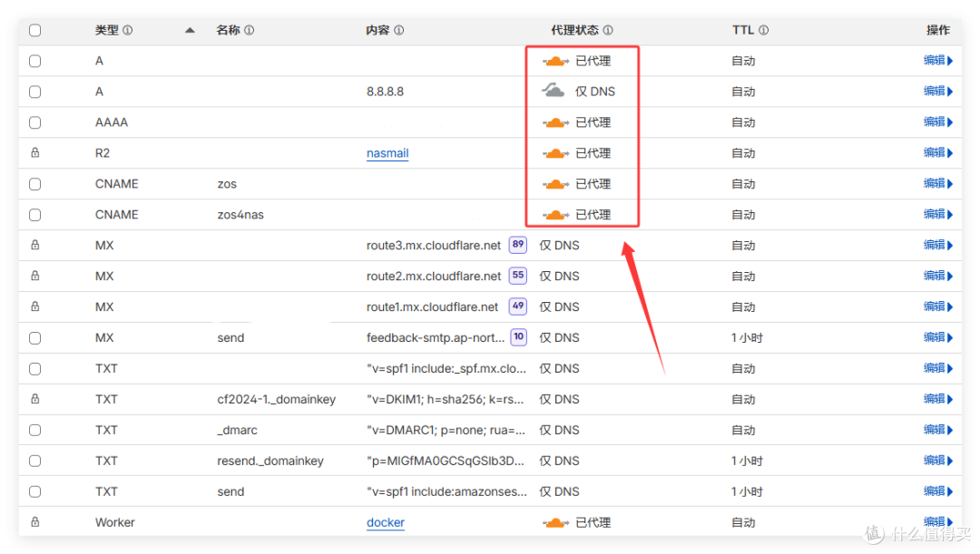
Task: Sort by 名称 column header
Action: (228, 30)
